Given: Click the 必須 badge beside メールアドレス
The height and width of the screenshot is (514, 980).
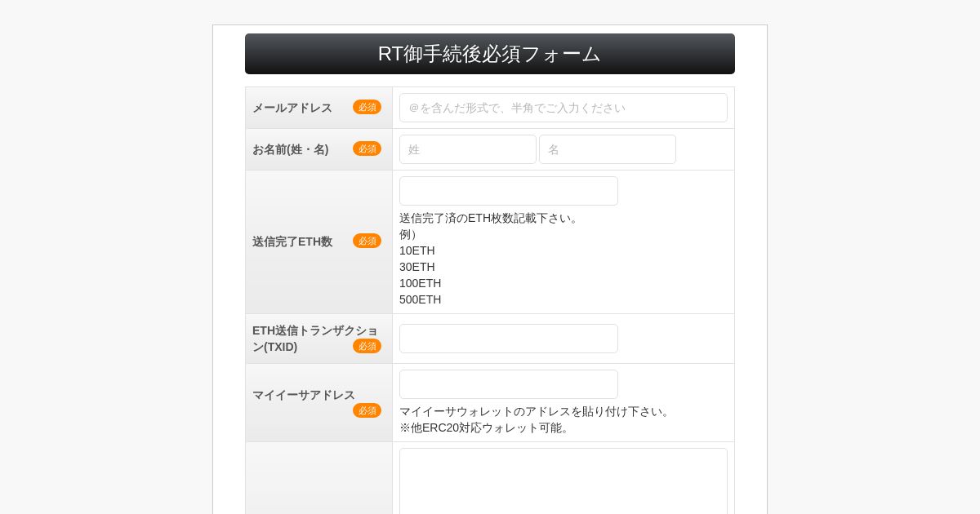Looking at the screenshot, I should (x=367, y=107).
